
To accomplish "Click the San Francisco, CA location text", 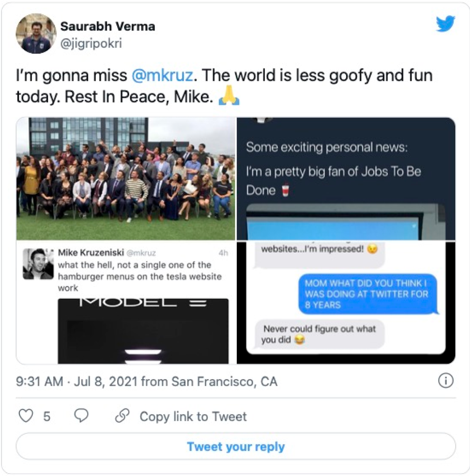I will 224,381.
